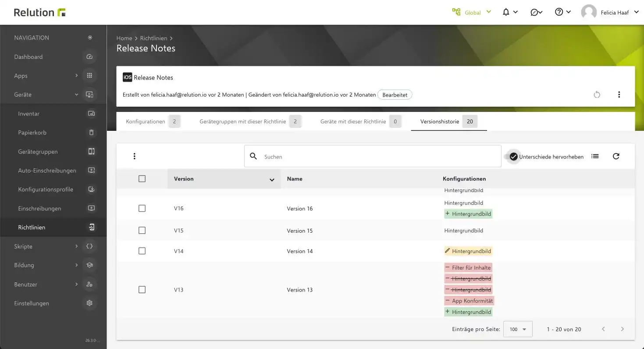The image size is (644, 349).
Task: Refresh the version history table
Action: click(x=616, y=156)
